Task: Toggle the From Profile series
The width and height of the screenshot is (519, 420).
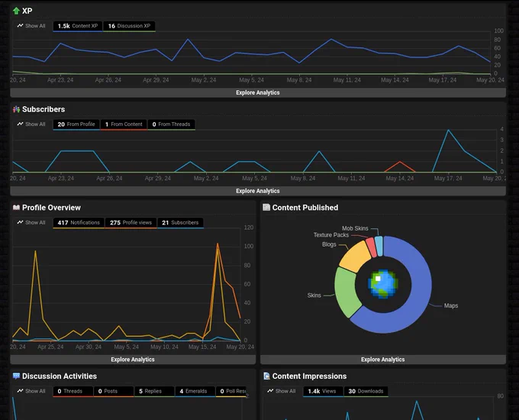Action: coord(76,124)
